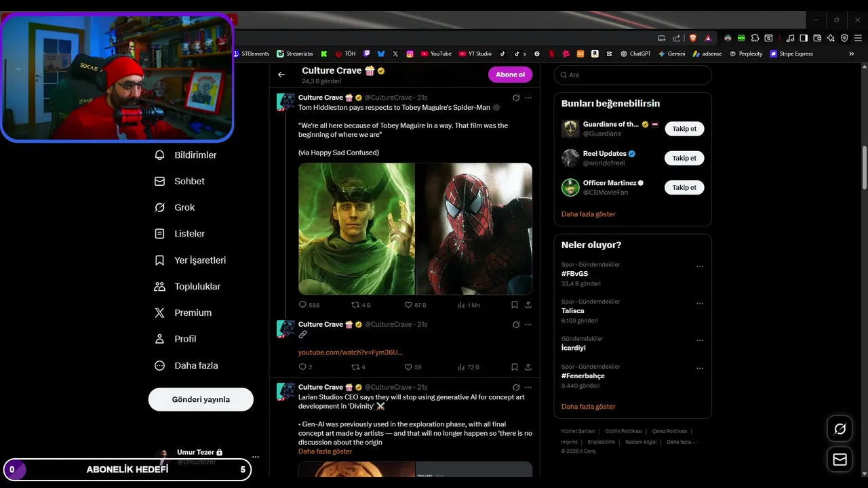Open Streamlabs bookmark
Screen dimensions: 868x488
click(296, 54)
